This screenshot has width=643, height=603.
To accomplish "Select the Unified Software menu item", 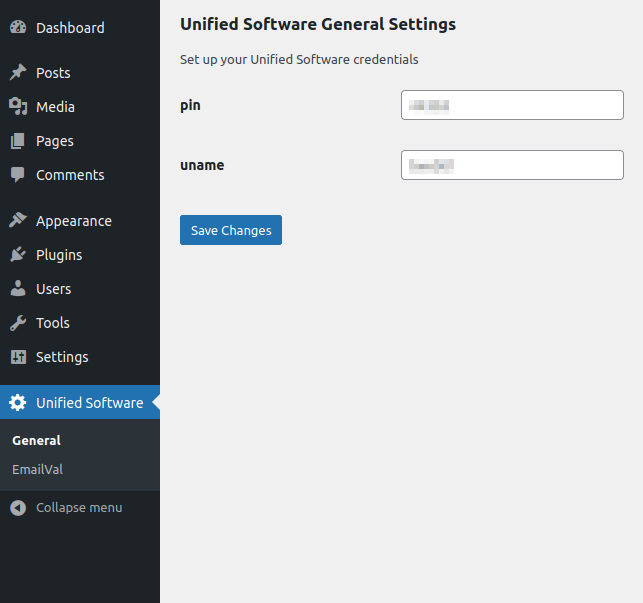I will pos(80,402).
